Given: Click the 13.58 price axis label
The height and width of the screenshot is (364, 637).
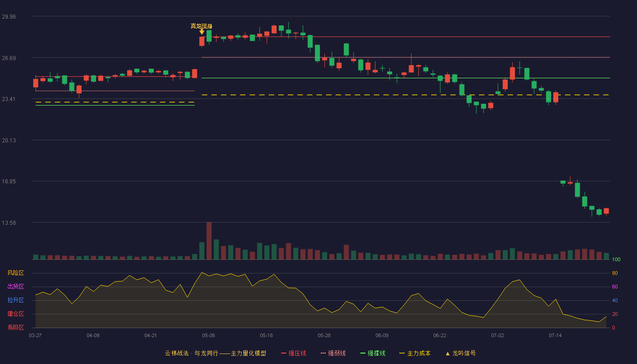Looking at the screenshot, I should (9, 222).
